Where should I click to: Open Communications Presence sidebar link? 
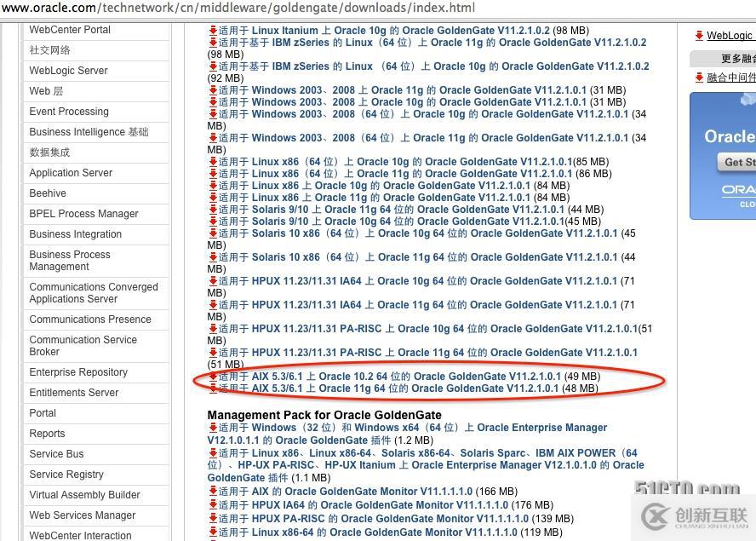click(x=90, y=319)
